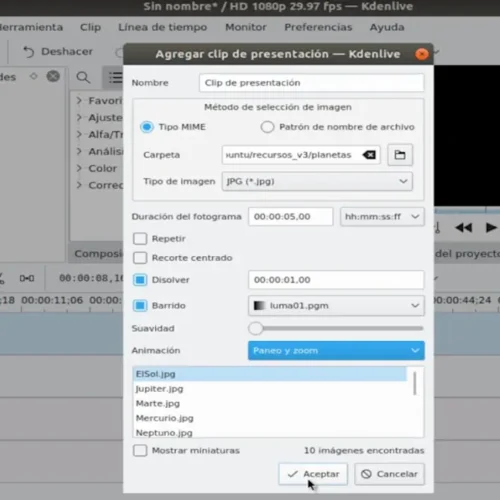Uncheck the Disolver checkbox

coord(140,280)
